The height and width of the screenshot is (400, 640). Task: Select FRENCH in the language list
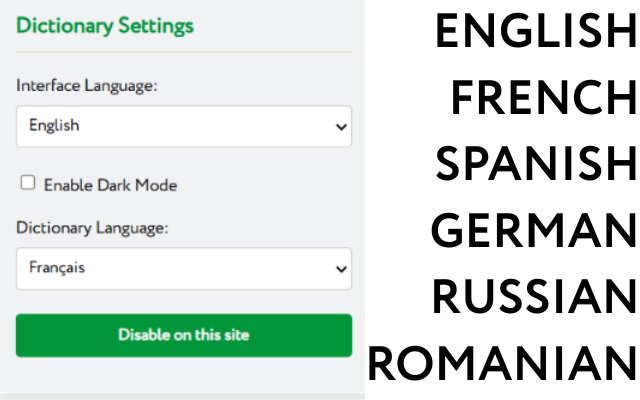point(543,98)
